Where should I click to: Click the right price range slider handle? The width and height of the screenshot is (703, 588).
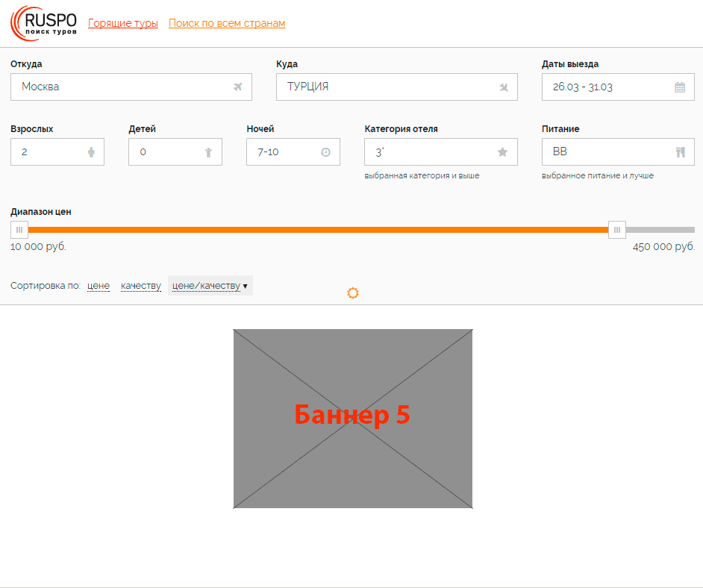pos(617,230)
